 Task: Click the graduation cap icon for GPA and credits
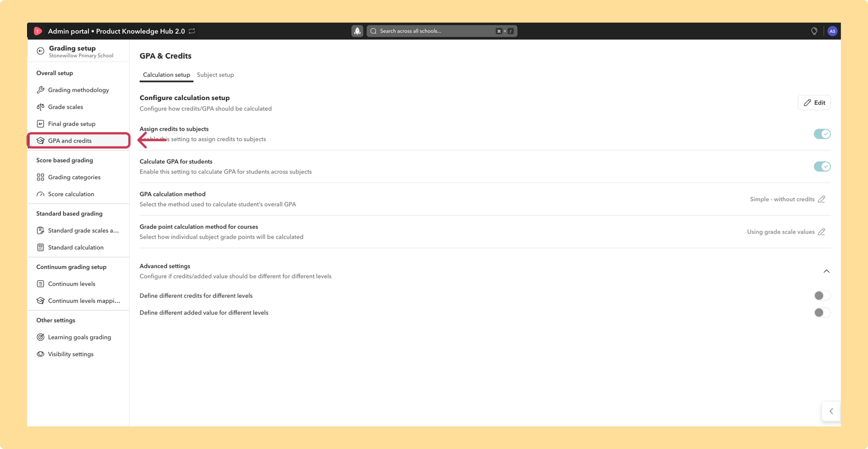click(40, 140)
